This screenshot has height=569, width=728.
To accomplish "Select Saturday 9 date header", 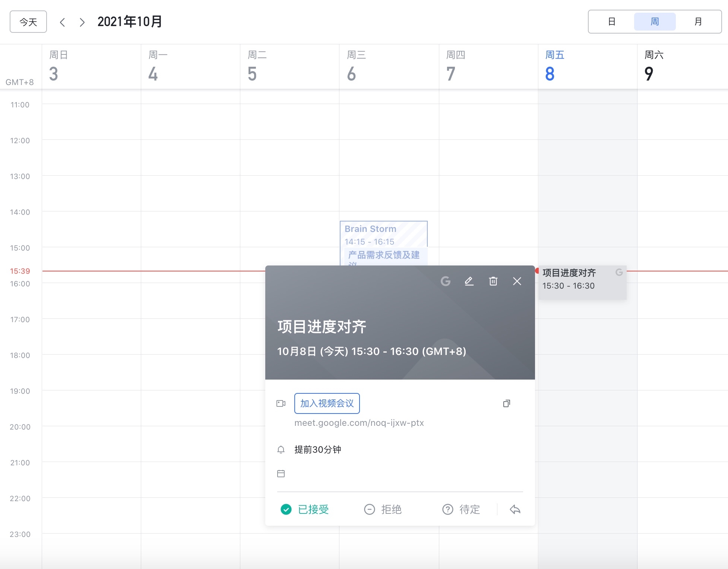I will [x=683, y=67].
